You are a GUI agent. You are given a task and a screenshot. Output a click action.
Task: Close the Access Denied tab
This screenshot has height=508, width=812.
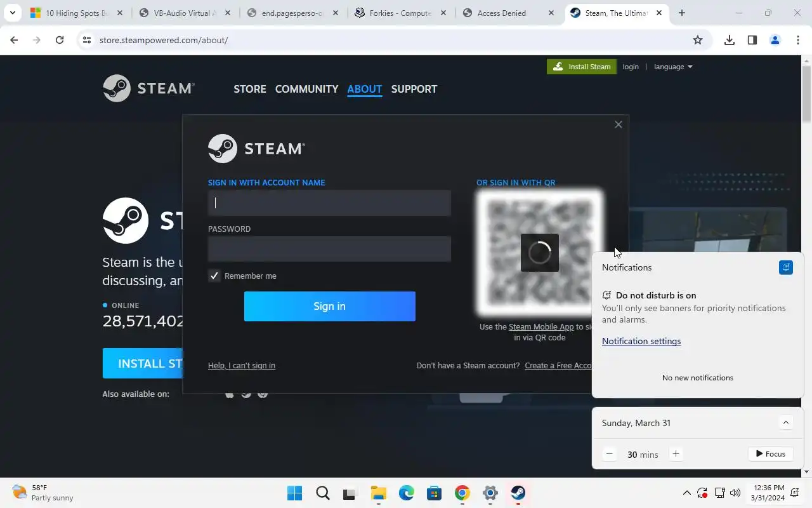[x=551, y=13]
